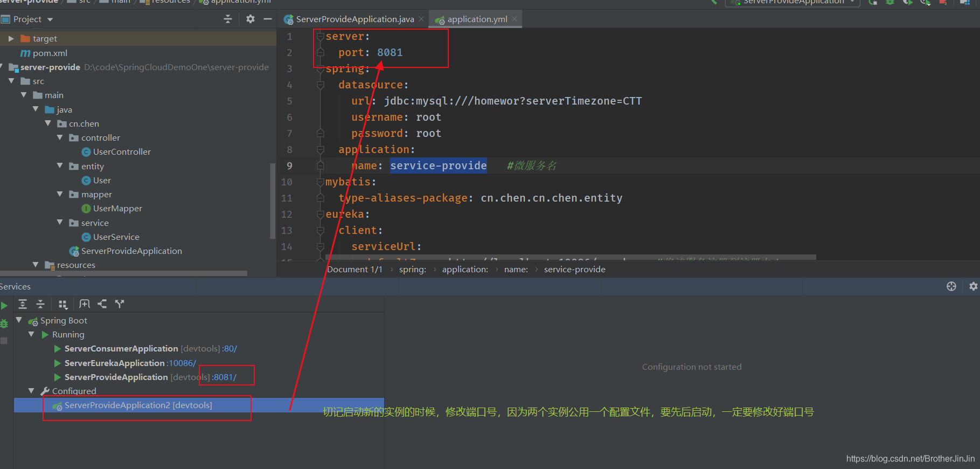
Task: Open the :80/ port link
Action: click(230, 349)
